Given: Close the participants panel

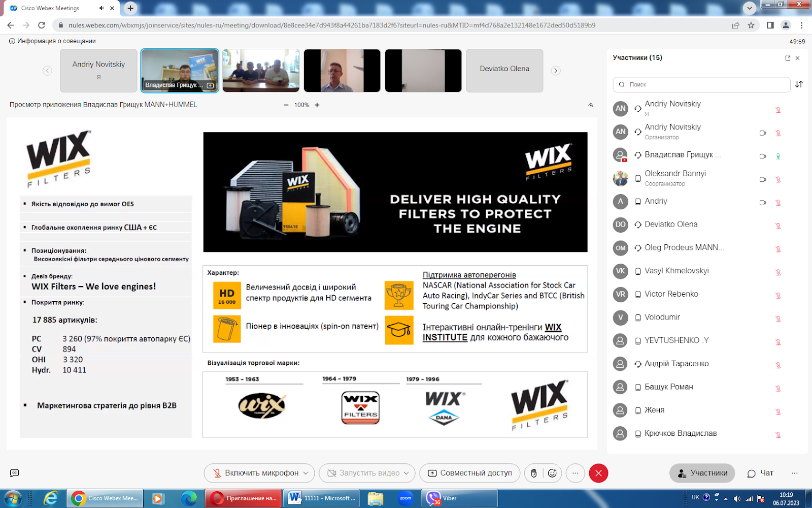Looking at the screenshot, I should [798, 58].
